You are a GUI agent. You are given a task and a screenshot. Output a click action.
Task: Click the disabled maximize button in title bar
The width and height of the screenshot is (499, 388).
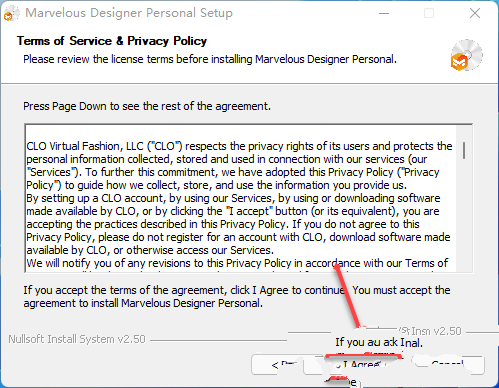[429, 14]
